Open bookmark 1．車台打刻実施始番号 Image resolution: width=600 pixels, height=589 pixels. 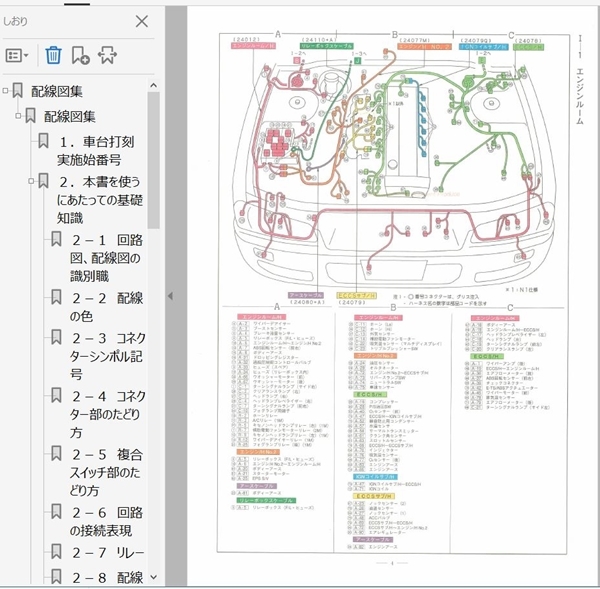click(96, 150)
